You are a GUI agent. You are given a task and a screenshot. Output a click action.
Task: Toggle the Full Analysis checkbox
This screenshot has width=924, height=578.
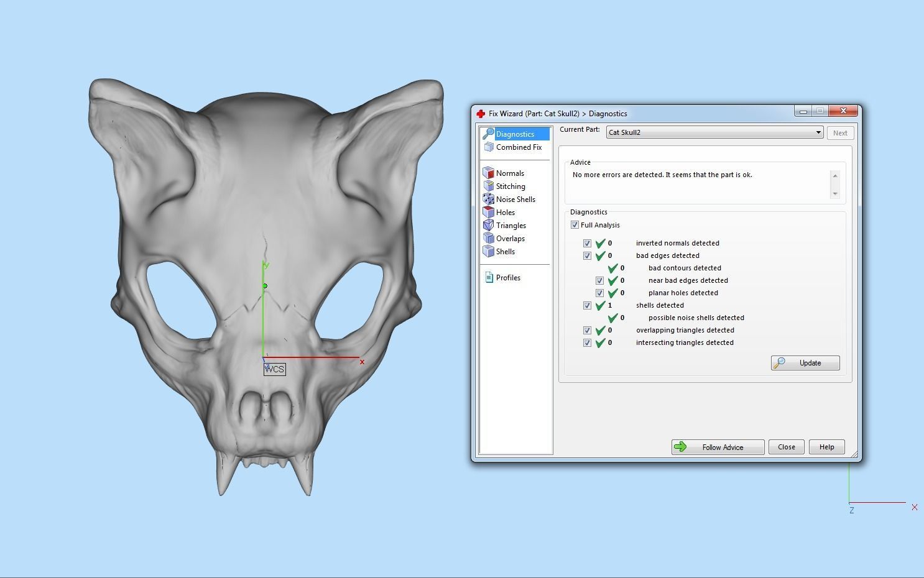point(575,225)
